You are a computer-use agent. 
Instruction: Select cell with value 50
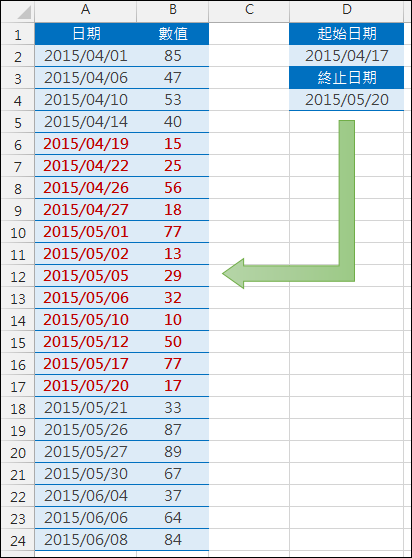tap(173, 342)
